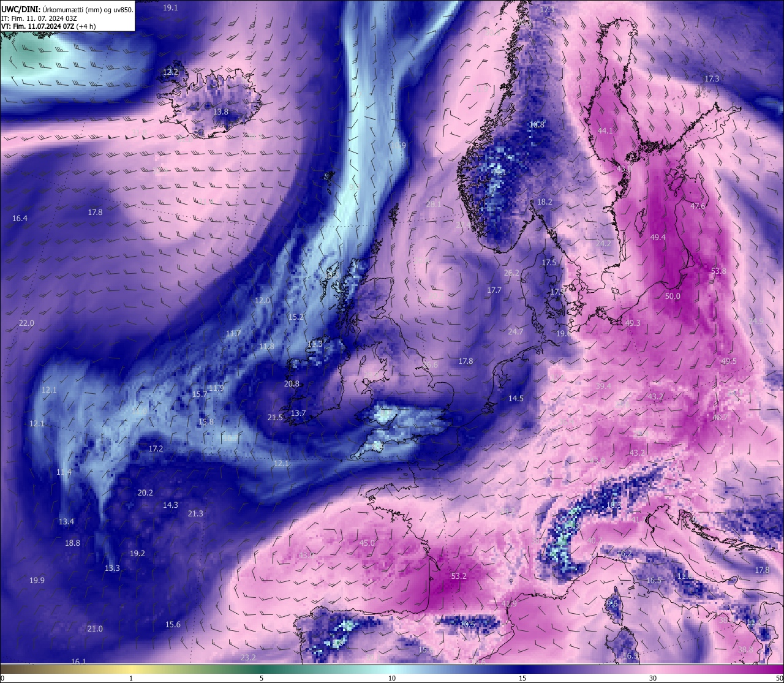Click the 17.3 value in the upper right

(x=712, y=79)
